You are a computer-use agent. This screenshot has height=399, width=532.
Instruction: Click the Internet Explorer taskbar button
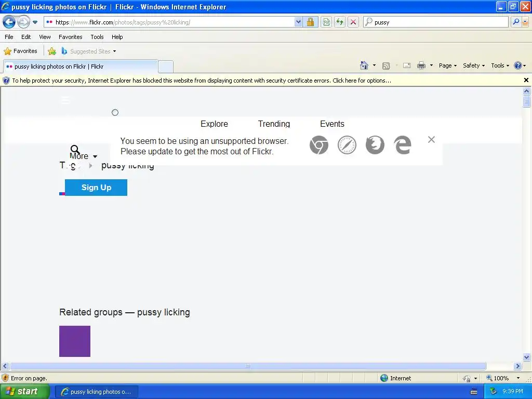(96, 392)
